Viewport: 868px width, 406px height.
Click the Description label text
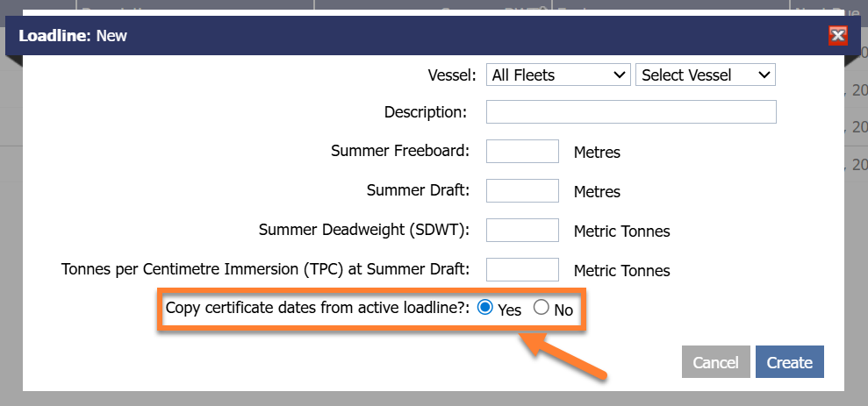[425, 112]
